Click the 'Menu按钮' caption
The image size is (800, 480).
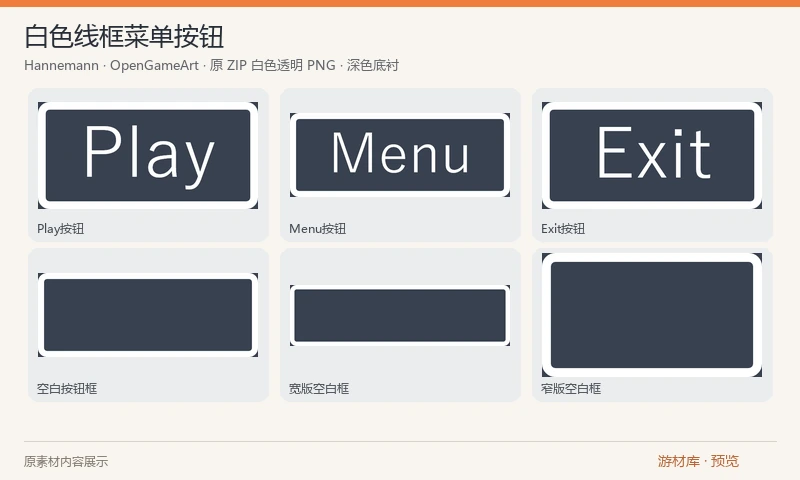318,229
